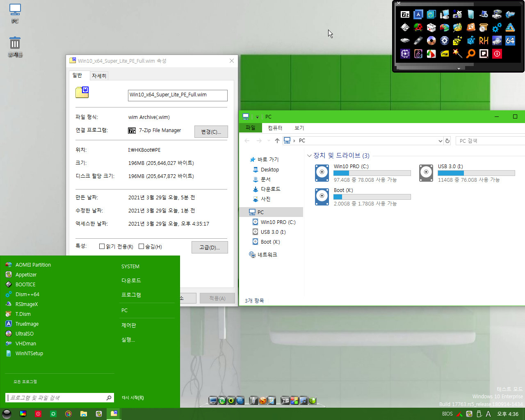Image resolution: width=525 pixels, height=420 pixels.
Task: Collapse the 장치 및 드라이브 group chevron
Action: point(309,155)
